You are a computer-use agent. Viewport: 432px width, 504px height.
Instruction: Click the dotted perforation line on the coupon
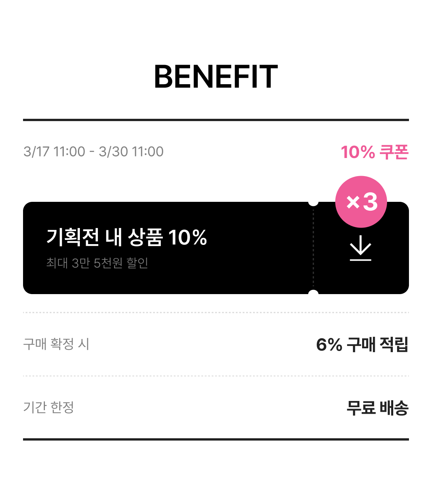point(313,248)
